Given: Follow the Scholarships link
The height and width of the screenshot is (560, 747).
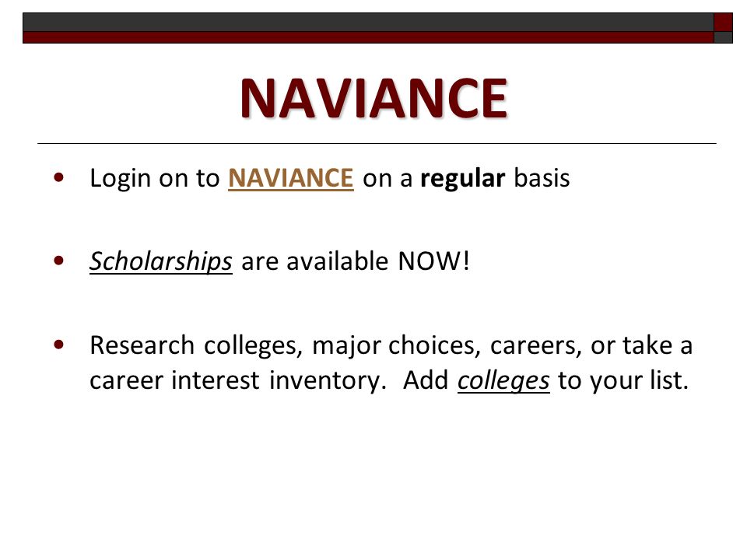Looking at the screenshot, I should click(160, 261).
